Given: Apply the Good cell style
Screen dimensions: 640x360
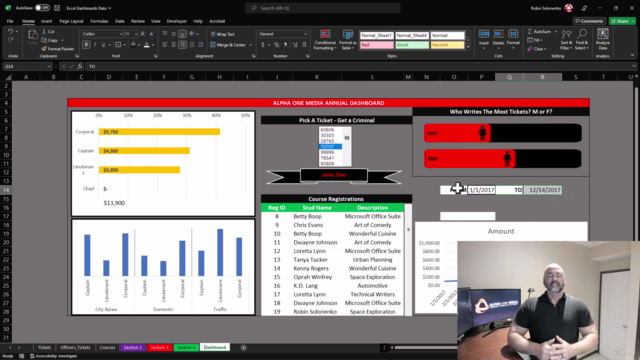Looking at the screenshot, I should 412,45.
